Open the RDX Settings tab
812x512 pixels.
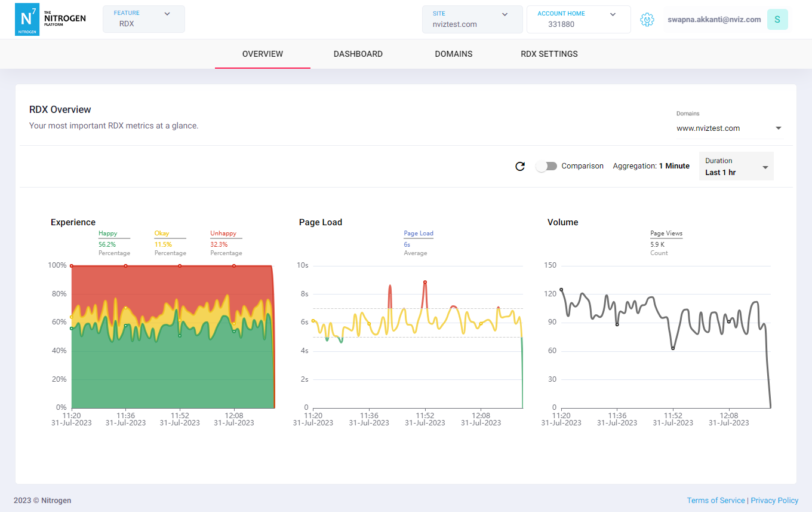click(x=549, y=54)
